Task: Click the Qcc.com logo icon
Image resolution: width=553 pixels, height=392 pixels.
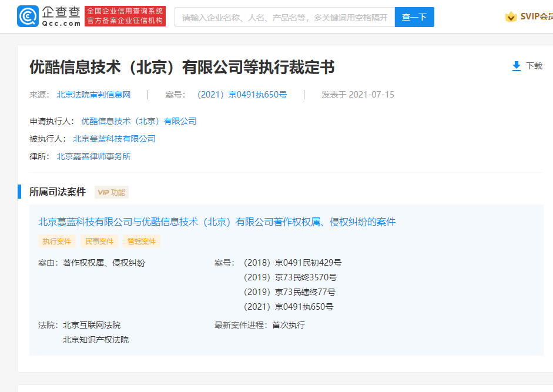Action: (x=28, y=17)
